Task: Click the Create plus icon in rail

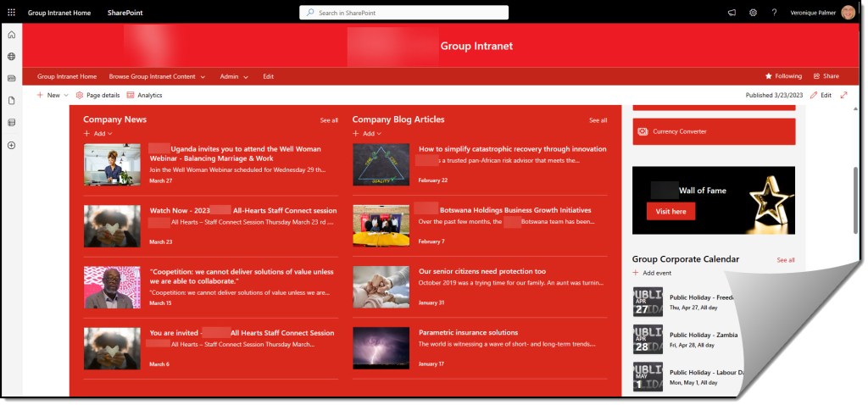Action: [11, 145]
